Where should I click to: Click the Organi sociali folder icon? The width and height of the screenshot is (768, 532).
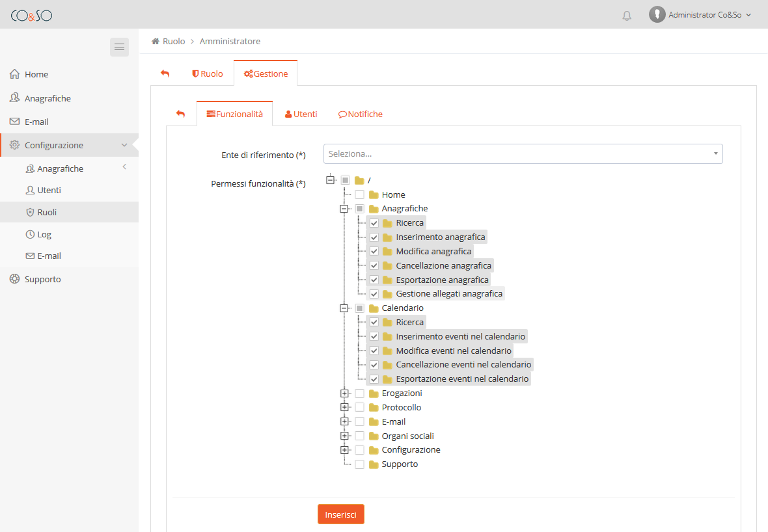(x=374, y=436)
